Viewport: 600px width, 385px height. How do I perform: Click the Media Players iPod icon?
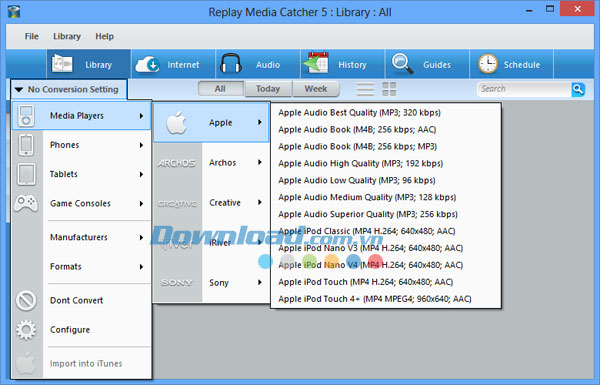click(26, 116)
